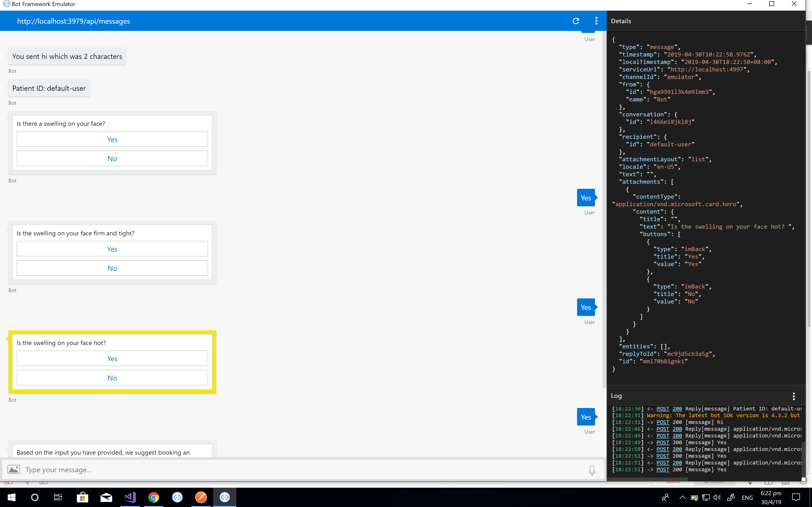Viewport: 812px width, 507px height.
Task: Launch Visual Studio from the taskbar
Action: point(130,497)
